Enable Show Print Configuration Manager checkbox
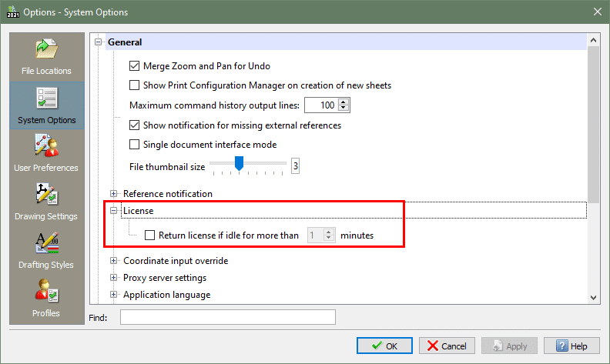This screenshot has width=610, height=364. [x=134, y=85]
